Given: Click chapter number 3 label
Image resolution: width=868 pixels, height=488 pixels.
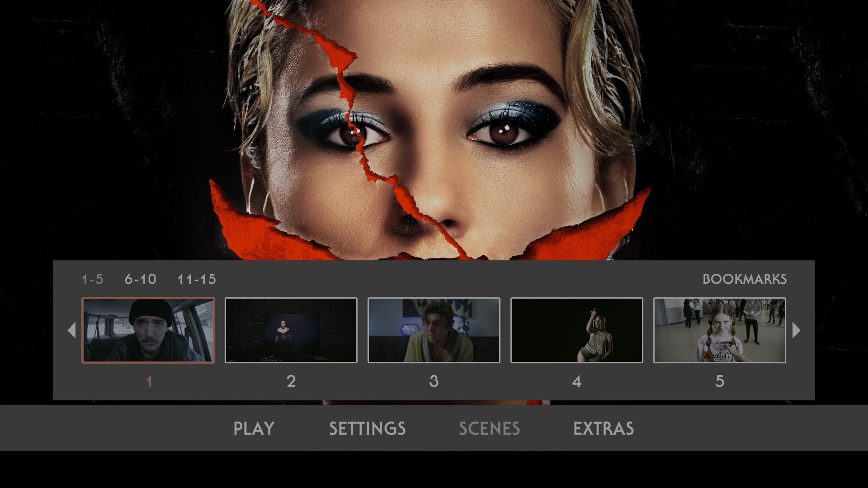Looking at the screenshot, I should (434, 381).
